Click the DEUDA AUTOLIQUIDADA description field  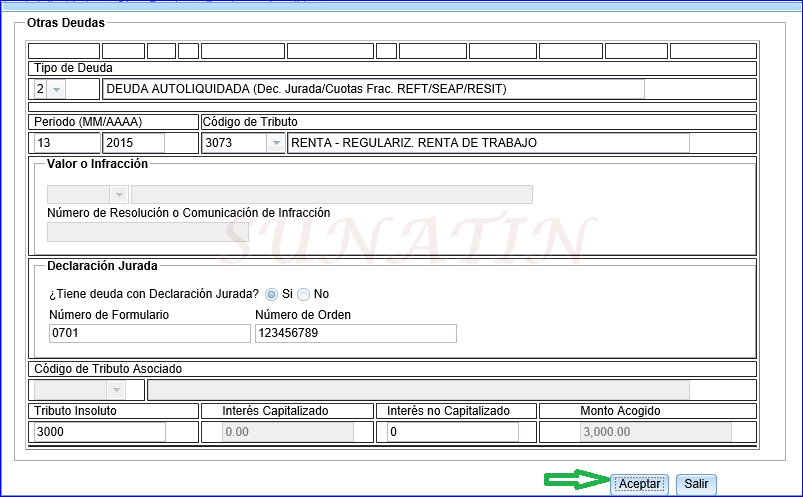point(372,90)
